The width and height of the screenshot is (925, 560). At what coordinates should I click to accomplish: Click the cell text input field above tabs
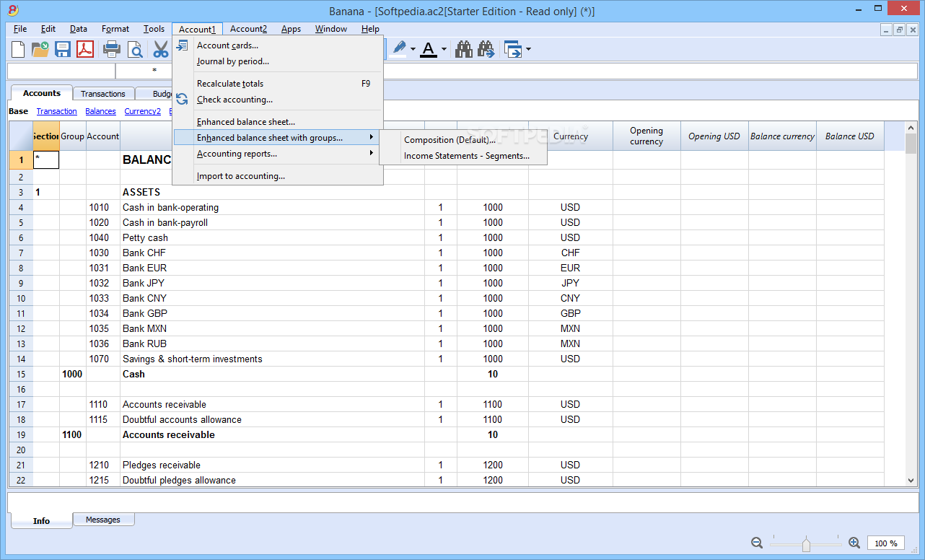click(x=517, y=71)
